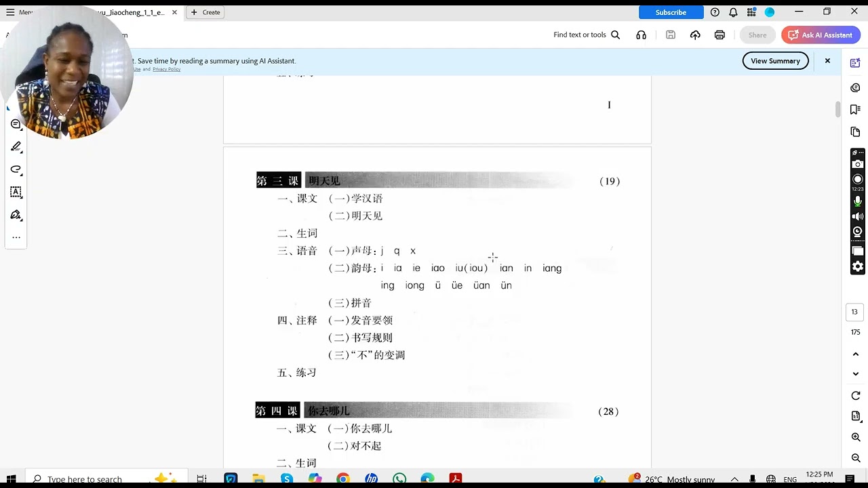Dismiss the AI Assistant summary banner
This screenshot has width=868, height=488.
(x=827, y=61)
